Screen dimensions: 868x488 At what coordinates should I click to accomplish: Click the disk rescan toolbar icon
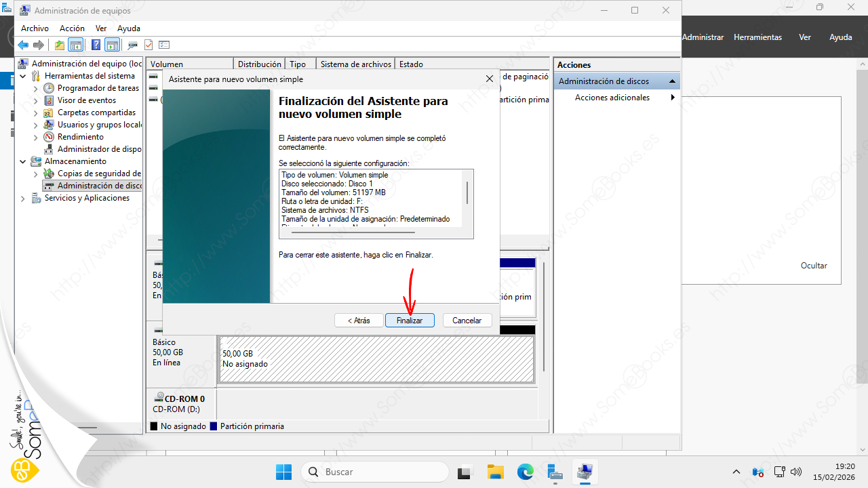coord(132,45)
